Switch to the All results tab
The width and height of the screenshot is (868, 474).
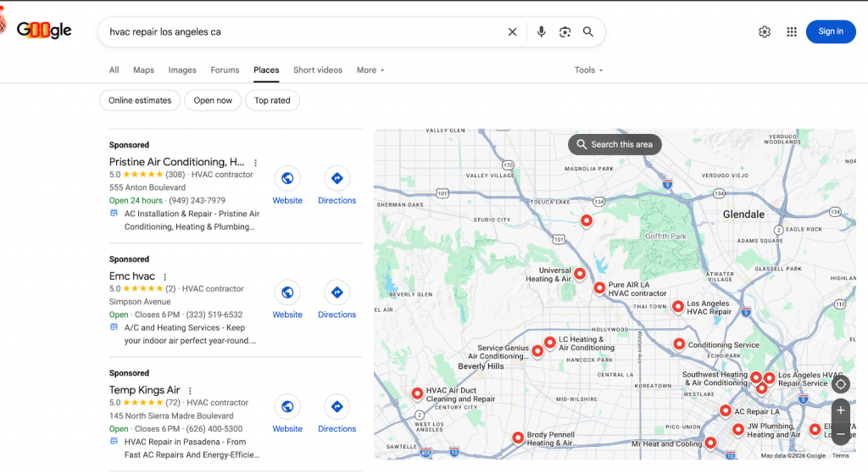114,70
